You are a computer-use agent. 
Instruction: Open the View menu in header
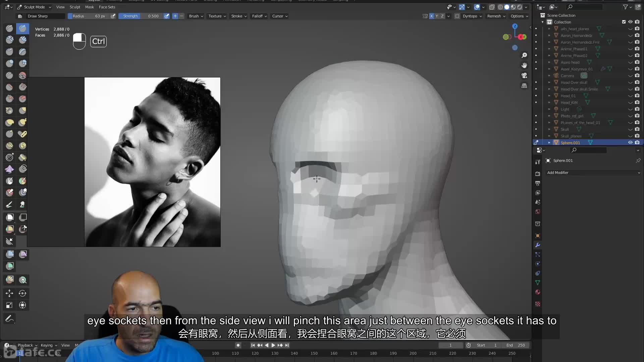pyautogui.click(x=60, y=7)
